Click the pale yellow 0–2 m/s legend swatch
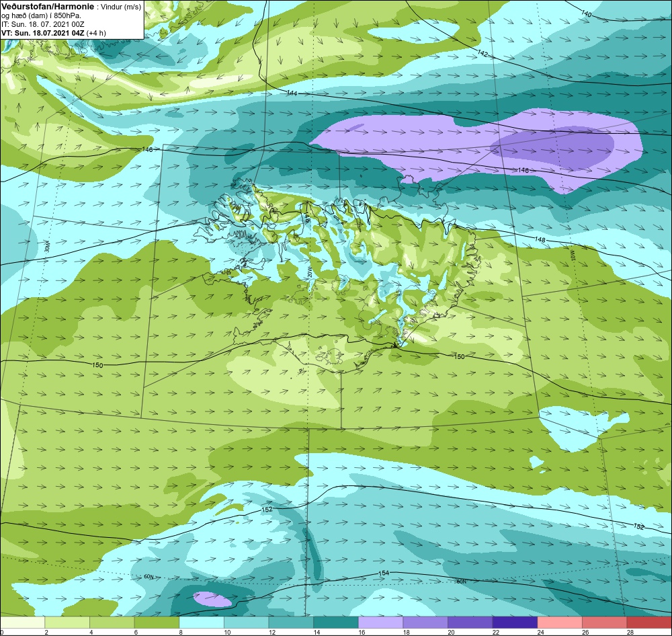The image size is (672, 636). tap(22, 623)
